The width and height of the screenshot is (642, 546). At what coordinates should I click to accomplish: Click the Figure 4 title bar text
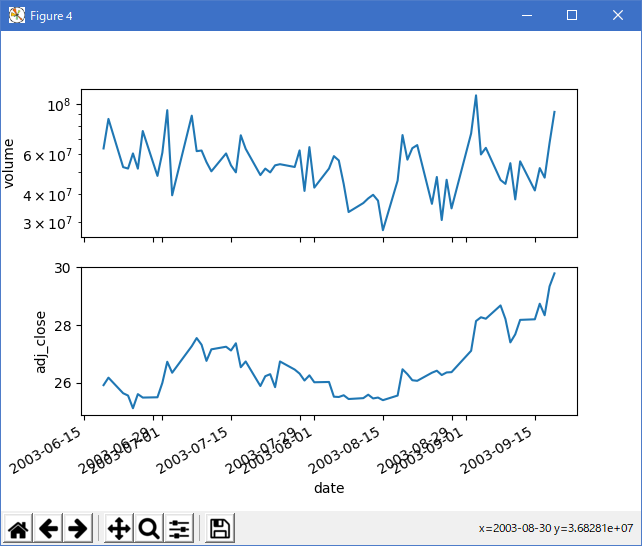coord(52,16)
